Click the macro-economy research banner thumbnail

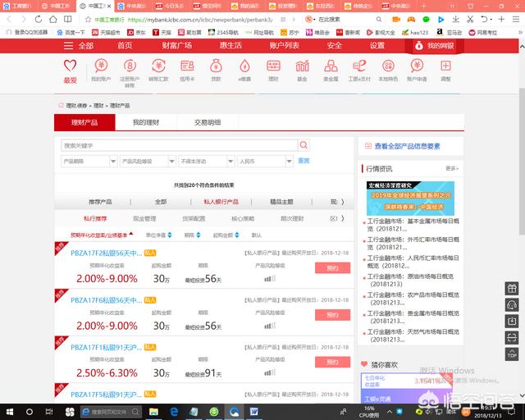click(x=410, y=199)
